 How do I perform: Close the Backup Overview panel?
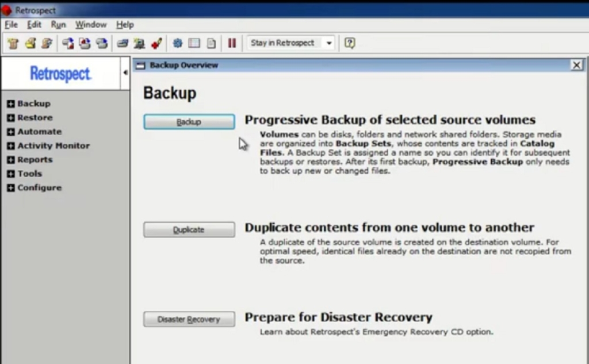577,66
